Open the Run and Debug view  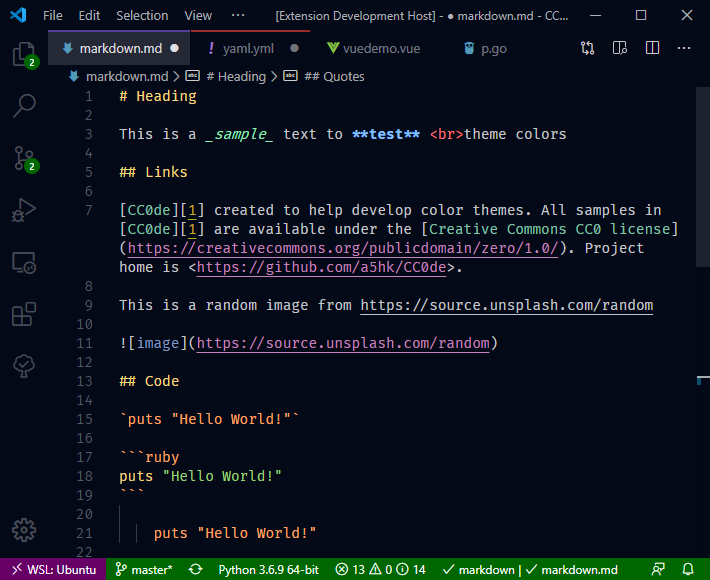[24, 211]
